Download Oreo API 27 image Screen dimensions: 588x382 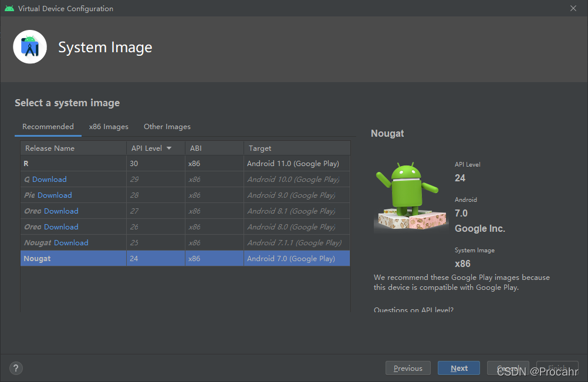click(62, 211)
